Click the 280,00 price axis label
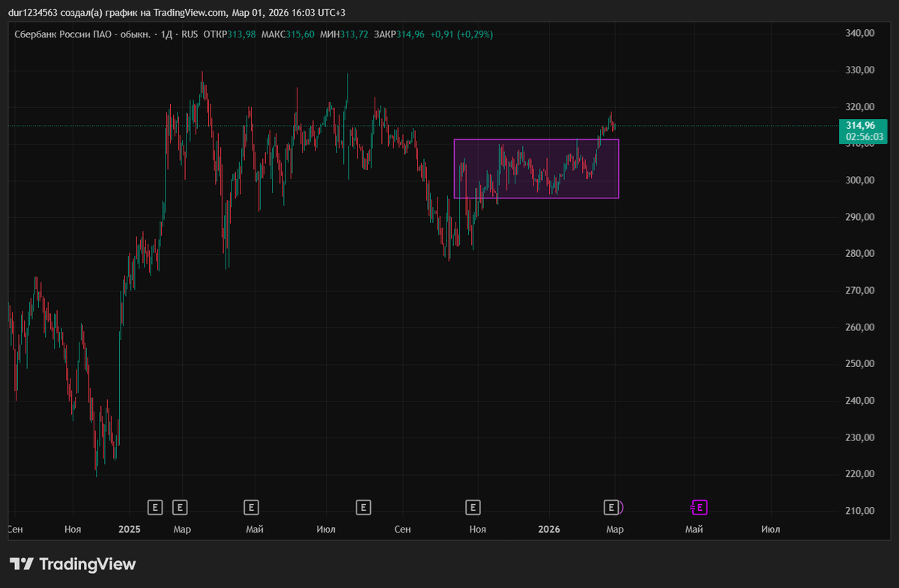 (859, 253)
